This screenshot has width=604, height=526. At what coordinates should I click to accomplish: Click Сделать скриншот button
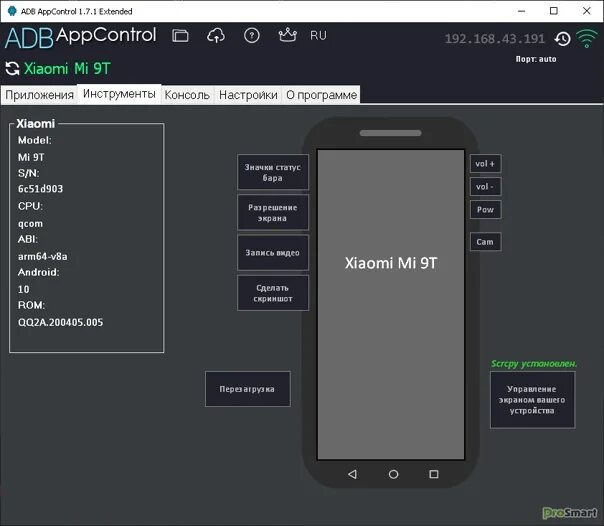[273, 293]
